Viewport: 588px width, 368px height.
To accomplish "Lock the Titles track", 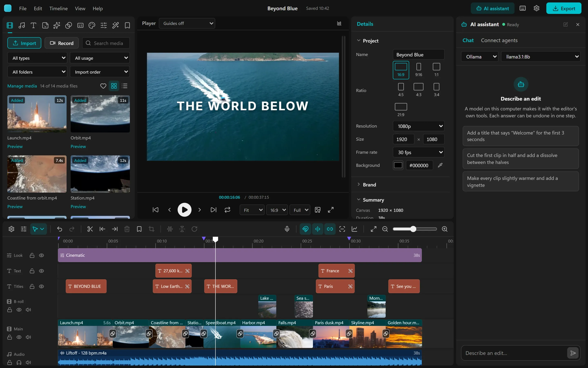I will click(32, 286).
